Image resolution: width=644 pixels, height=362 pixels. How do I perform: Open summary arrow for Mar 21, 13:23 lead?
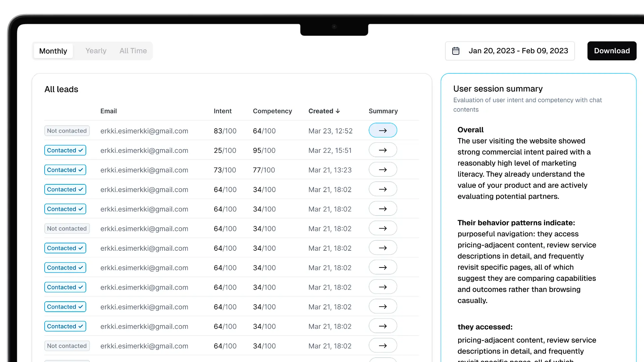pyautogui.click(x=383, y=170)
